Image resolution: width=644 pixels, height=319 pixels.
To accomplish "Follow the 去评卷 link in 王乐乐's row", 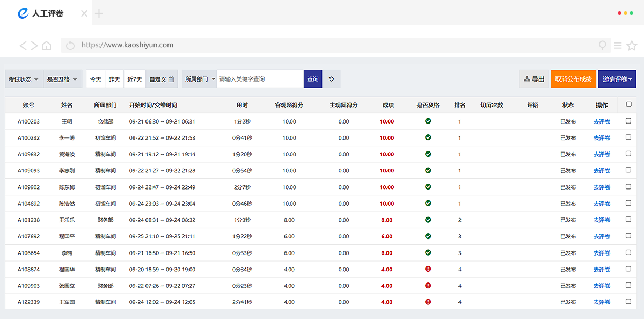I will (x=602, y=220).
